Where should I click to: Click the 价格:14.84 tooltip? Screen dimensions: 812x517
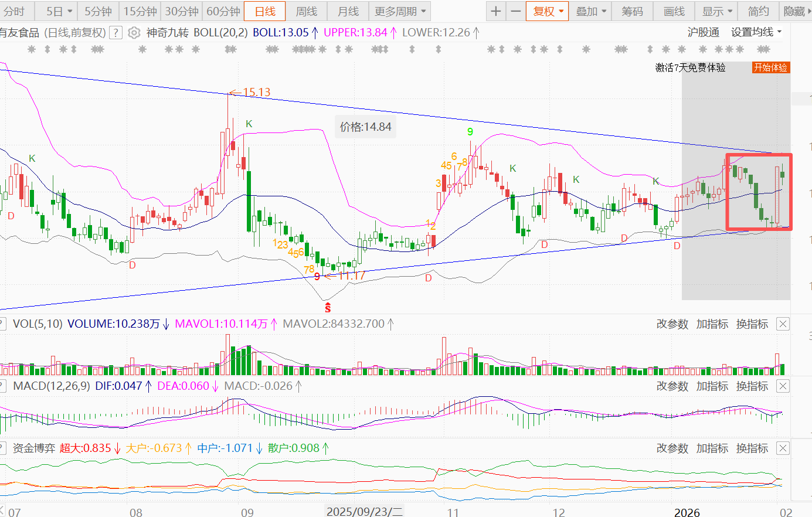click(366, 127)
